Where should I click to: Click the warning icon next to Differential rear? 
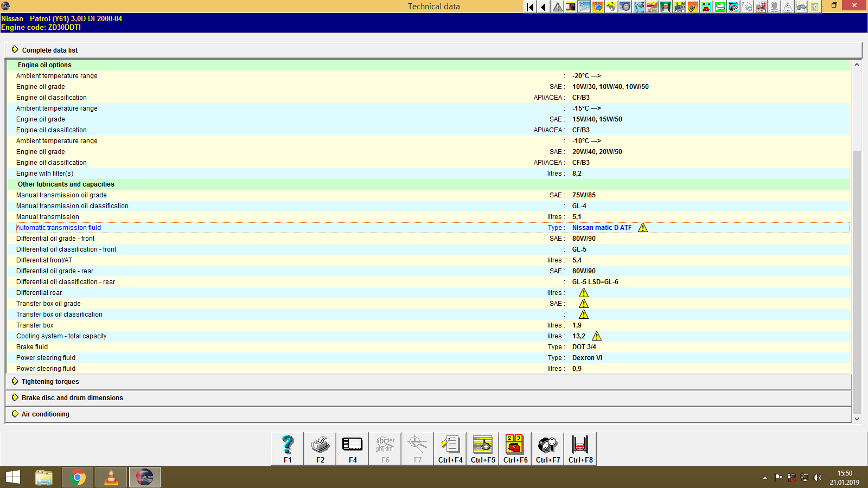(584, 292)
